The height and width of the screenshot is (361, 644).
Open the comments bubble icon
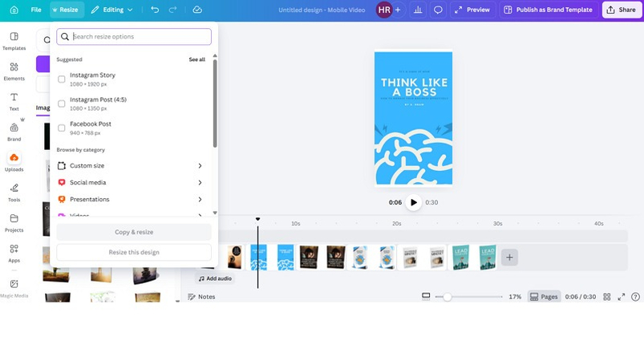point(438,10)
